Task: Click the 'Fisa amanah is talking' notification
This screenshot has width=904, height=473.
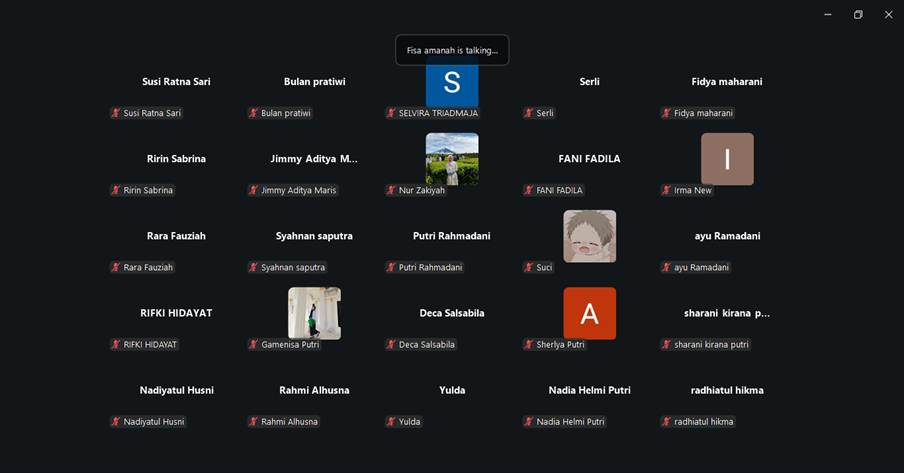Action: [452, 50]
